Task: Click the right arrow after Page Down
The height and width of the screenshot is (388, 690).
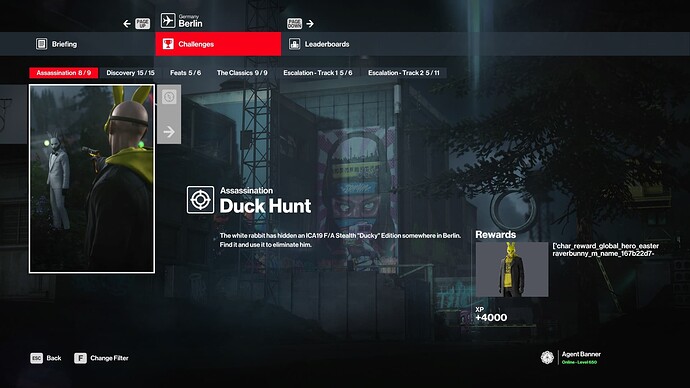Action: pyautogui.click(x=310, y=24)
